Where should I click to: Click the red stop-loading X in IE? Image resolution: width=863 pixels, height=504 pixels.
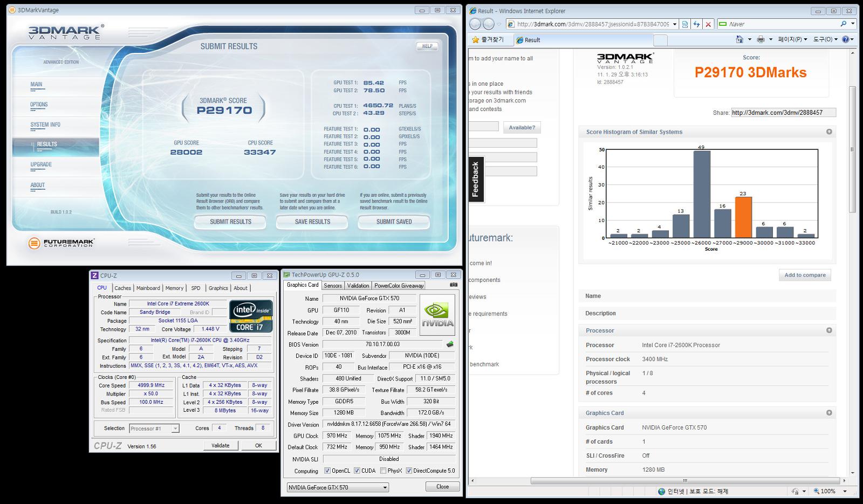708,24
